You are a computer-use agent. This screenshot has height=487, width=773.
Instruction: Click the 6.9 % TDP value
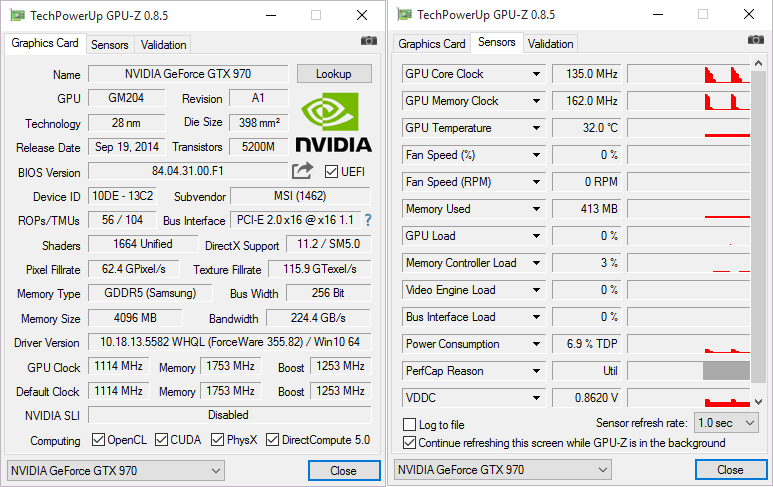click(x=587, y=344)
